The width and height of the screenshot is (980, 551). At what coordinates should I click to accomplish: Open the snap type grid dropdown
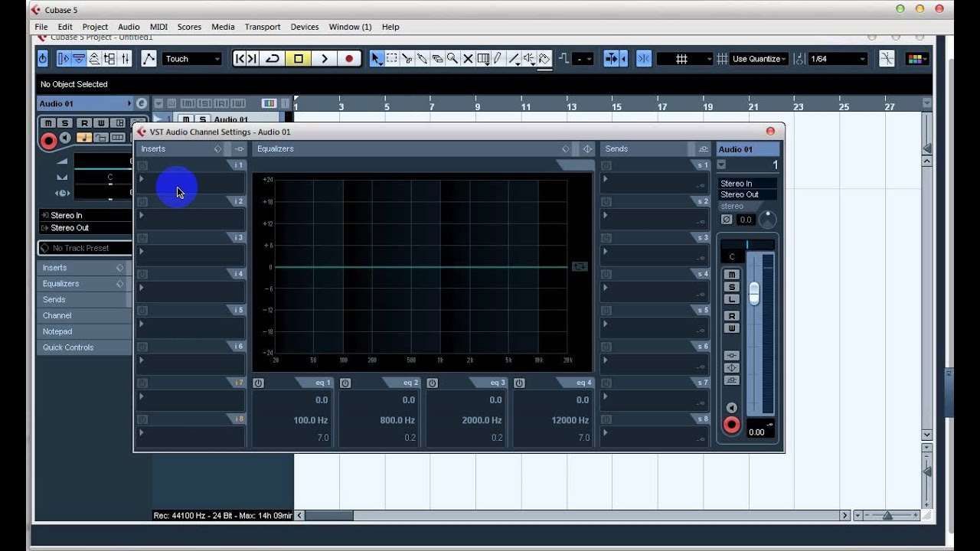(685, 59)
